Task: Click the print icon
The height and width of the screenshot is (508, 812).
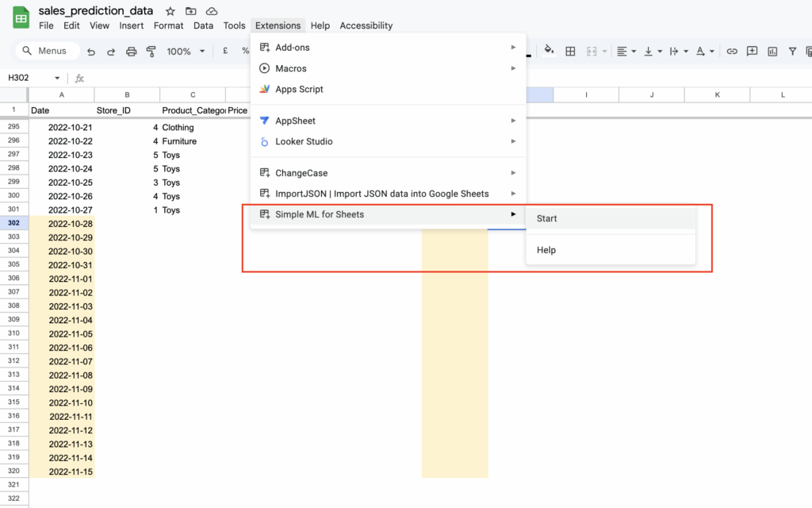Action: pos(132,51)
